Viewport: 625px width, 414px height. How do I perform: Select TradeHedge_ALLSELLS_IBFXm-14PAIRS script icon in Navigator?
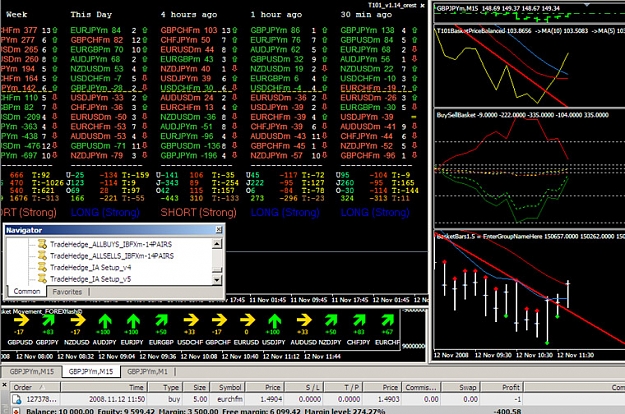42,255
